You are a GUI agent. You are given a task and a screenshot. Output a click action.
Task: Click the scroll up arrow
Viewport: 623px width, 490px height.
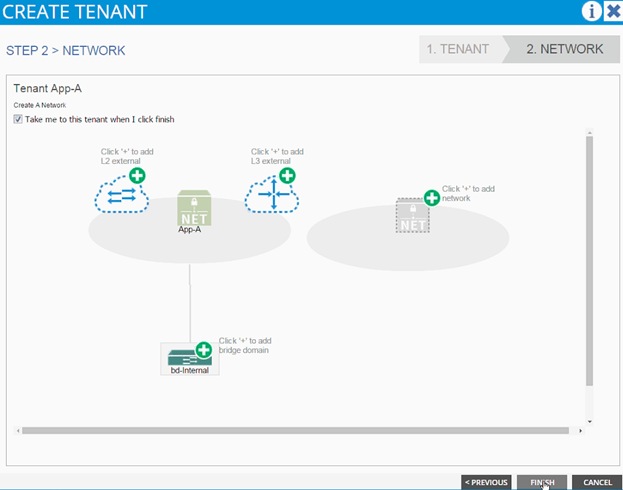pyautogui.click(x=590, y=133)
